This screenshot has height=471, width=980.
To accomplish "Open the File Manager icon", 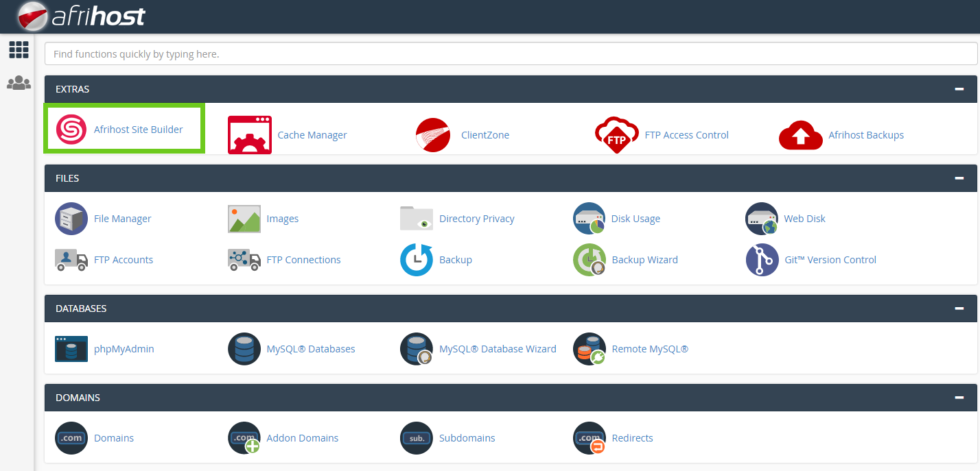I will (71, 219).
